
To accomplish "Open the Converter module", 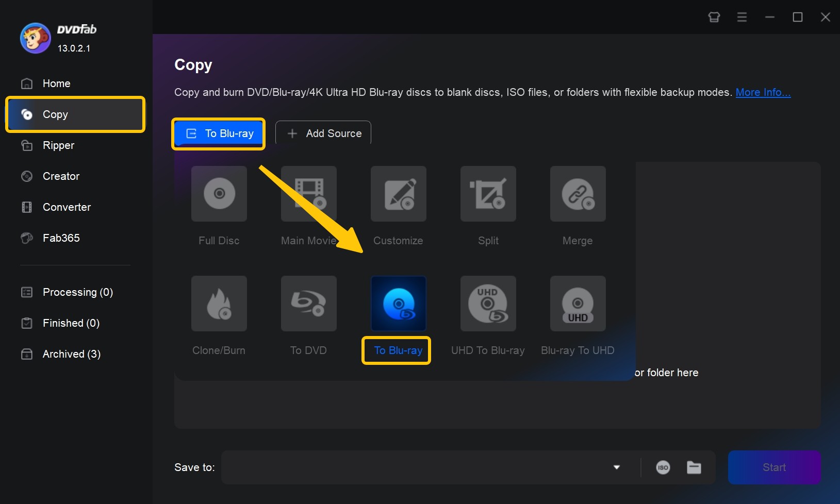I will [66, 207].
